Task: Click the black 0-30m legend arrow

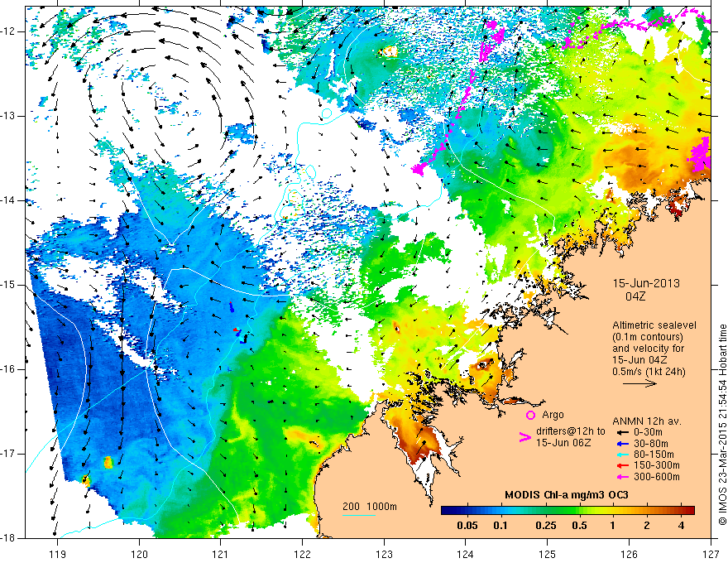Action: 623,432
